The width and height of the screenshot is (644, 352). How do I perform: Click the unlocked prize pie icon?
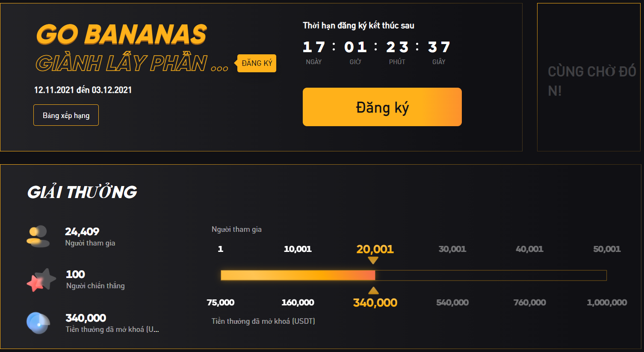38,322
